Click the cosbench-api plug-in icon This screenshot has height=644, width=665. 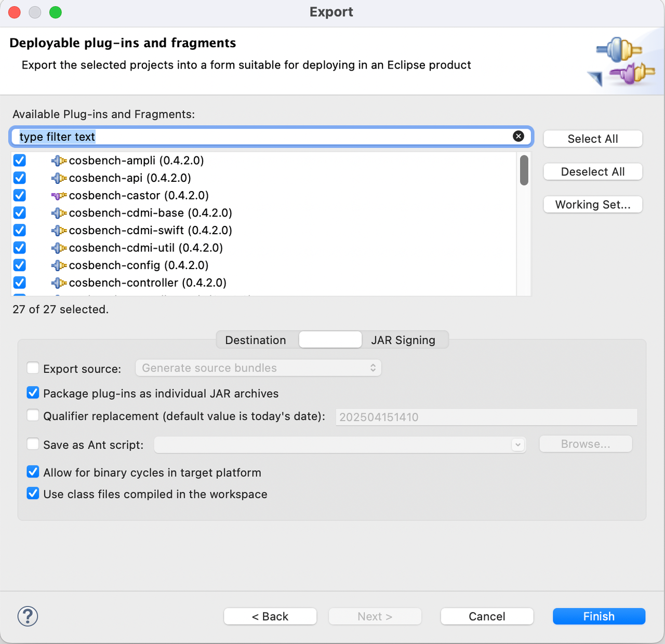(x=59, y=178)
